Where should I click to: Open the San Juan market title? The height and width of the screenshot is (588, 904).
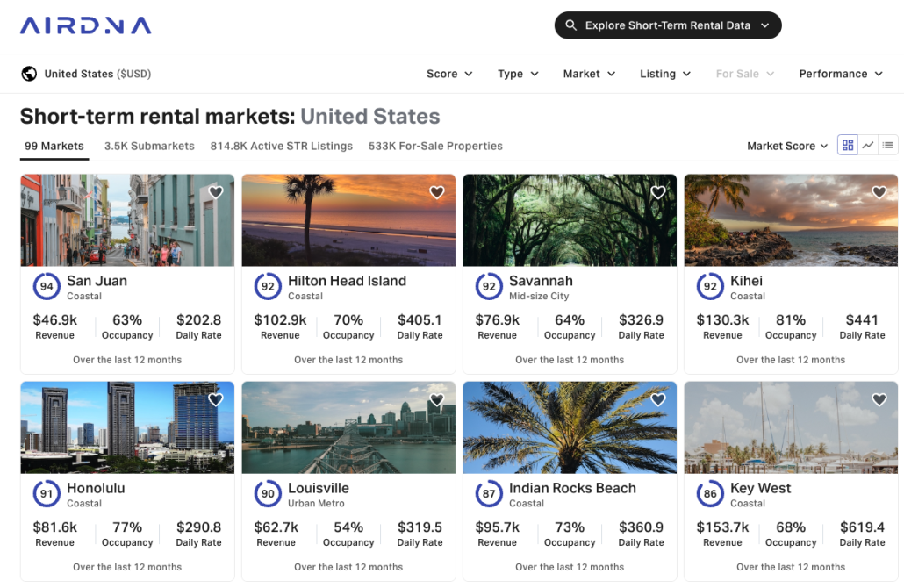(x=97, y=281)
